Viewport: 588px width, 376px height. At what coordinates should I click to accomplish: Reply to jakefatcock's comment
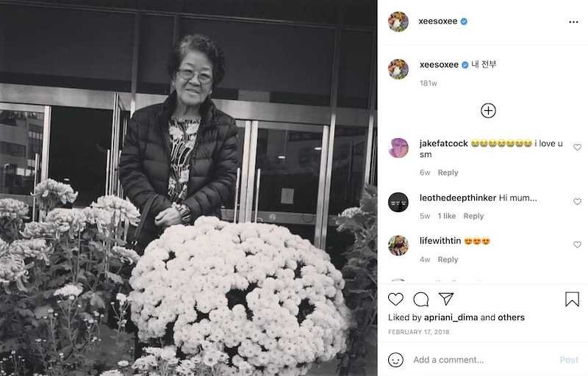448,173
